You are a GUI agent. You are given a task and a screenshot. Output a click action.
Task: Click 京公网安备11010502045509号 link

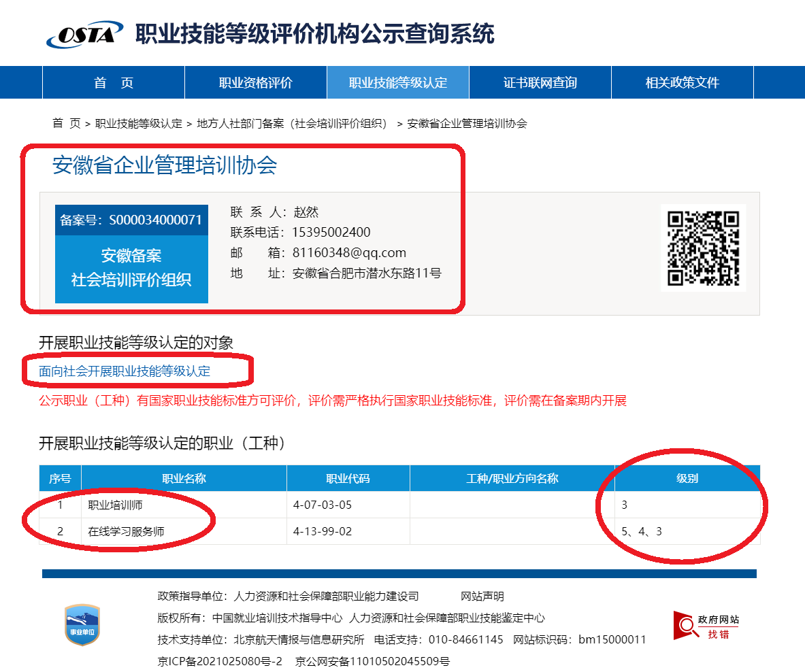point(372,661)
